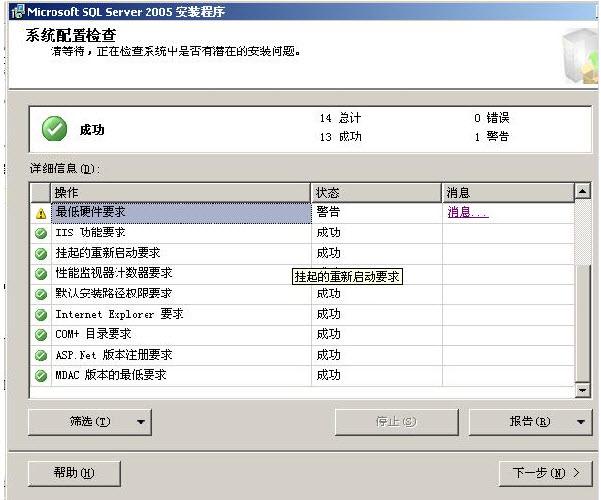Click the 1 警告 summary text
The image size is (601, 500).
(x=492, y=137)
